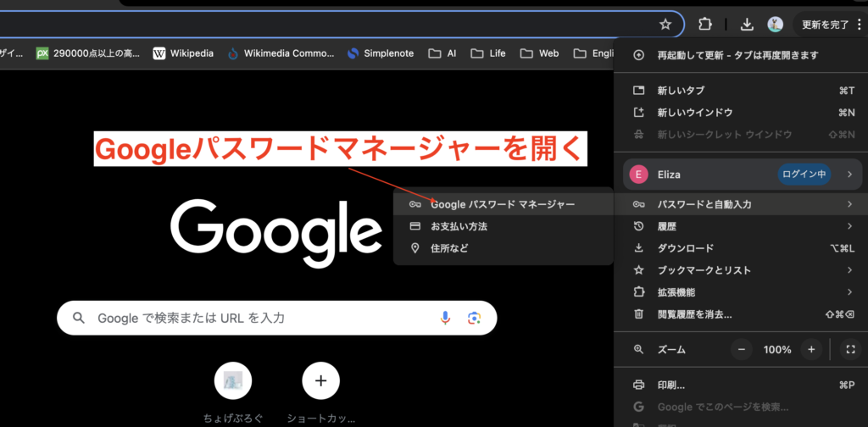This screenshot has width=868, height=427.
Task: Select 新しいウインドウ menu item
Action: click(741, 113)
